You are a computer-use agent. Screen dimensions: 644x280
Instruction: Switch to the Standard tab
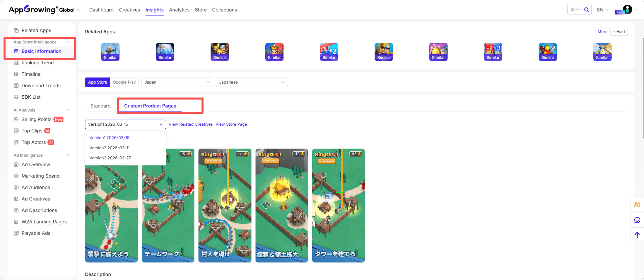point(100,106)
